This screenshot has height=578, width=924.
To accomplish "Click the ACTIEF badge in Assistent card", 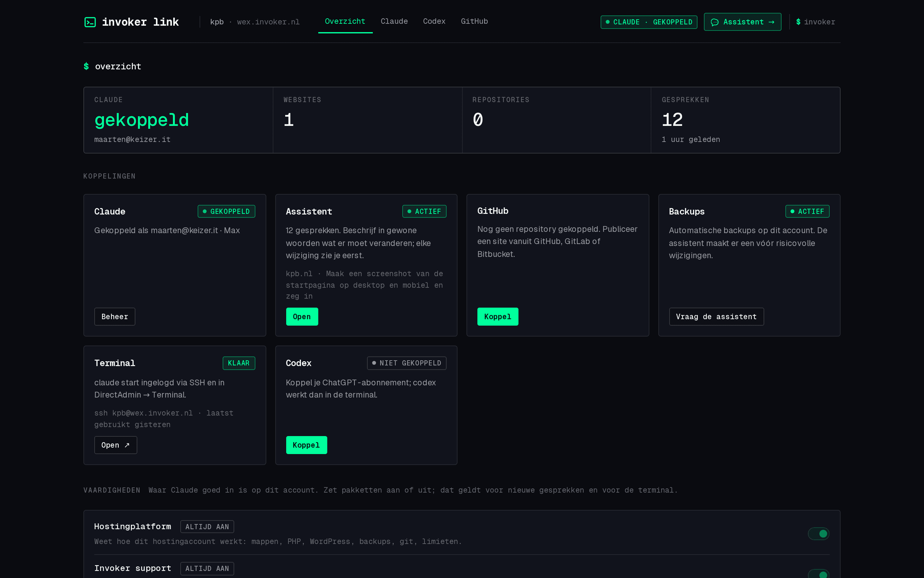I will pos(424,211).
